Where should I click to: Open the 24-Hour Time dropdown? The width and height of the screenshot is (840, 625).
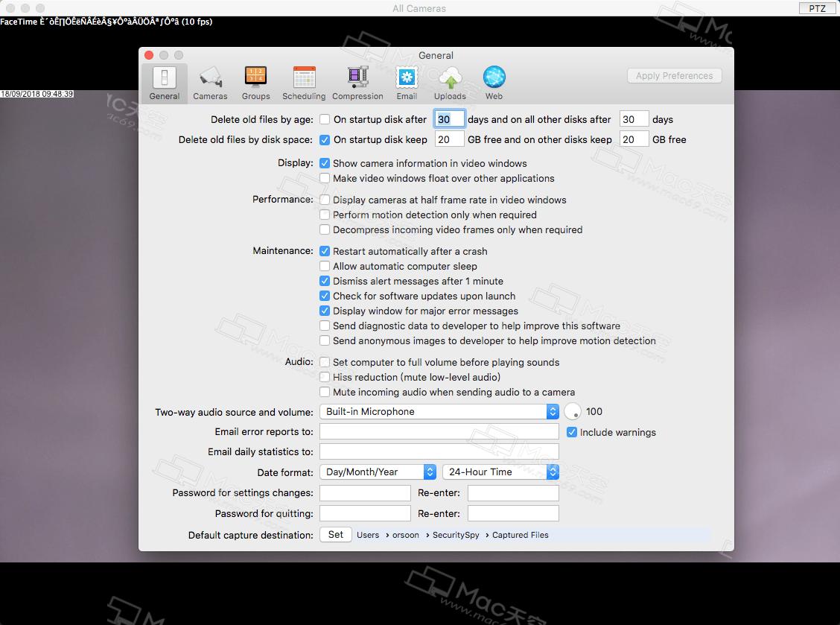point(500,472)
